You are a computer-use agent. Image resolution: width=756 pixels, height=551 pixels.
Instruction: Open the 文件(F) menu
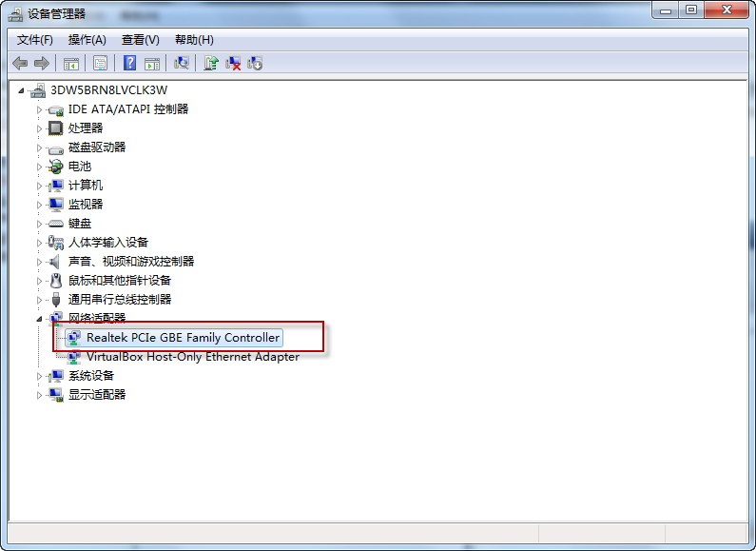coord(35,40)
